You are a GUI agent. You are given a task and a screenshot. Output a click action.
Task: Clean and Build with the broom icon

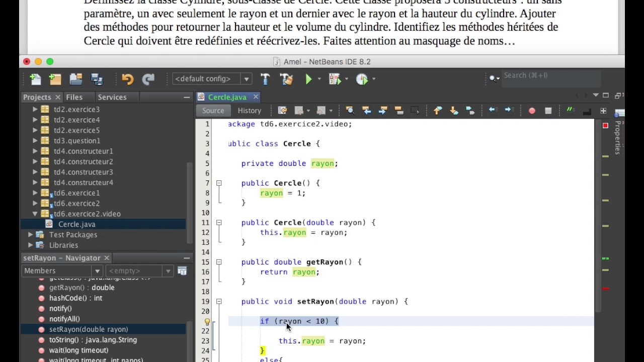coord(286,79)
